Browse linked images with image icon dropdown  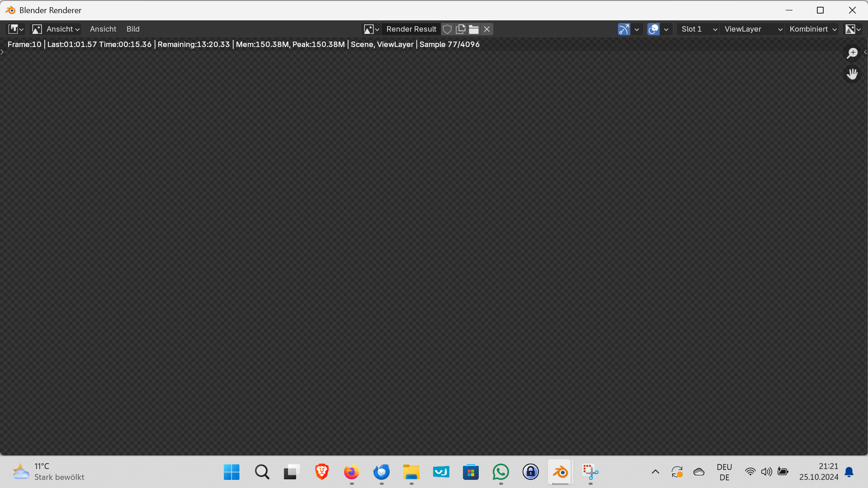[x=372, y=29]
